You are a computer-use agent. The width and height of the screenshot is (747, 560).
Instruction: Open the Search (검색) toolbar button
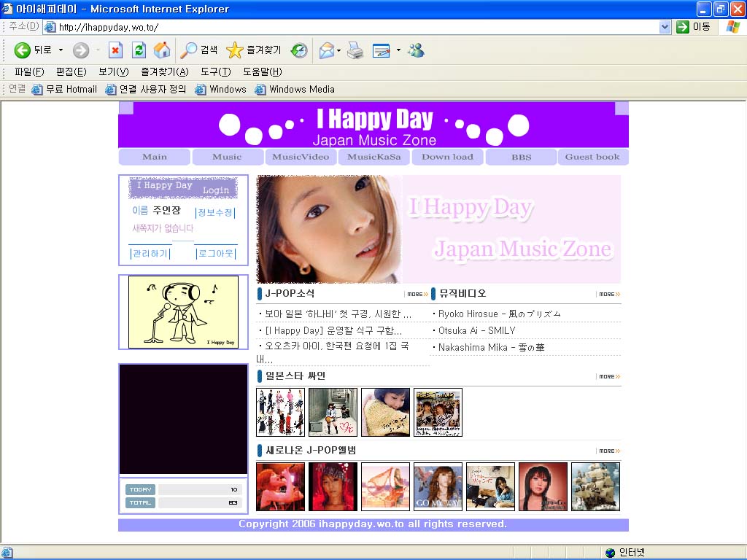click(x=199, y=50)
